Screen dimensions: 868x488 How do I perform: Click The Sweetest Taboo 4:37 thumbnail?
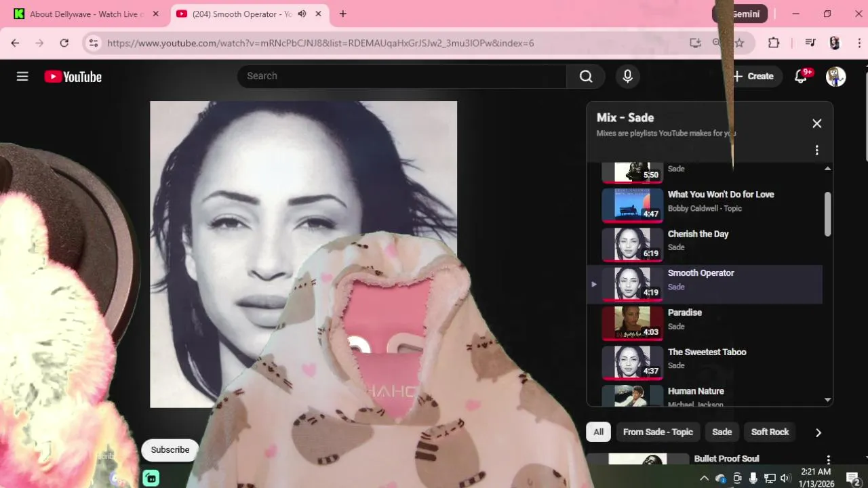coord(633,363)
